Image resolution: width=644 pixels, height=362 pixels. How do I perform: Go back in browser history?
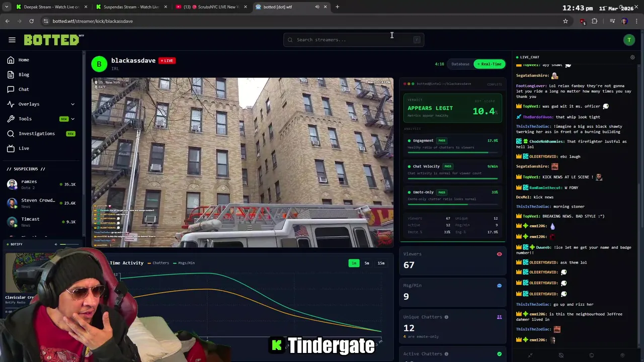[x=7, y=21]
